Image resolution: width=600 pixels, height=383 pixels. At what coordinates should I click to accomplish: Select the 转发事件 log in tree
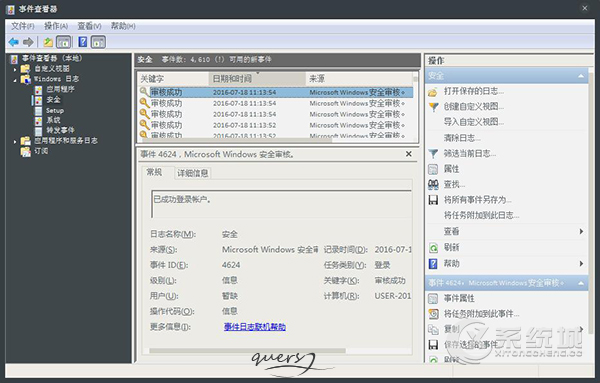click(x=60, y=130)
